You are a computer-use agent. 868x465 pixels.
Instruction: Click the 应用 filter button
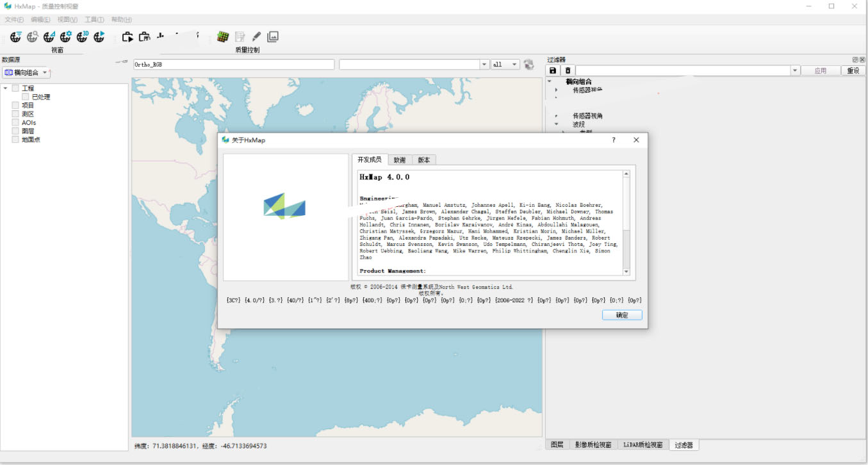click(x=821, y=70)
